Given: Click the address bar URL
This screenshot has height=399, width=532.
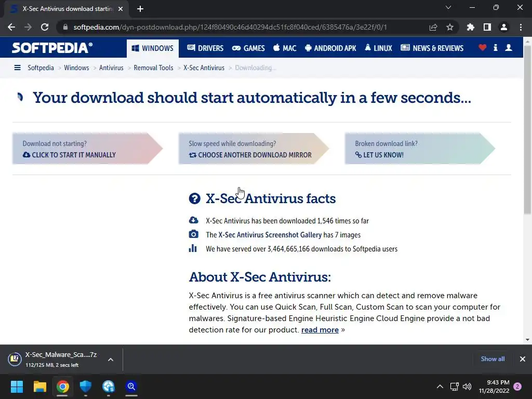Looking at the screenshot, I should [230, 27].
